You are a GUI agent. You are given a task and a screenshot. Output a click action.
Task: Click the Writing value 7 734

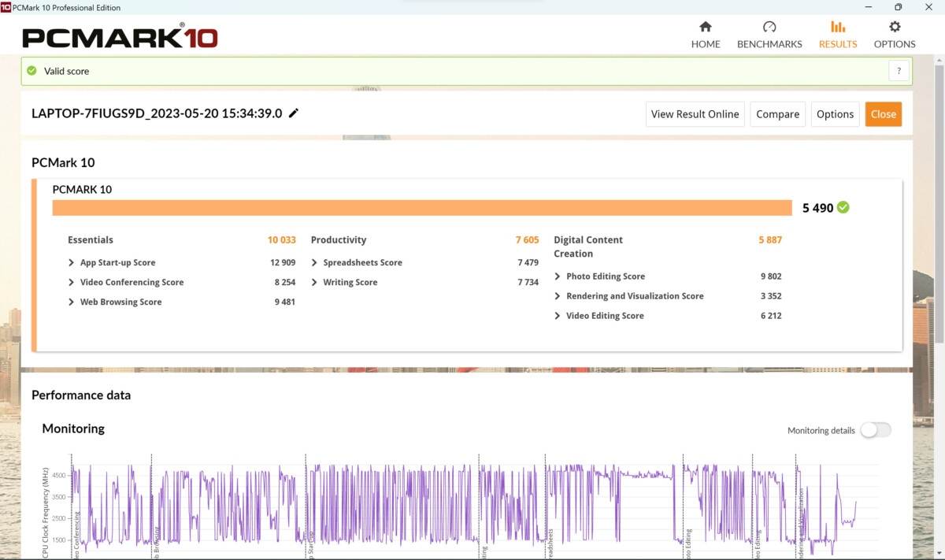[x=528, y=282]
